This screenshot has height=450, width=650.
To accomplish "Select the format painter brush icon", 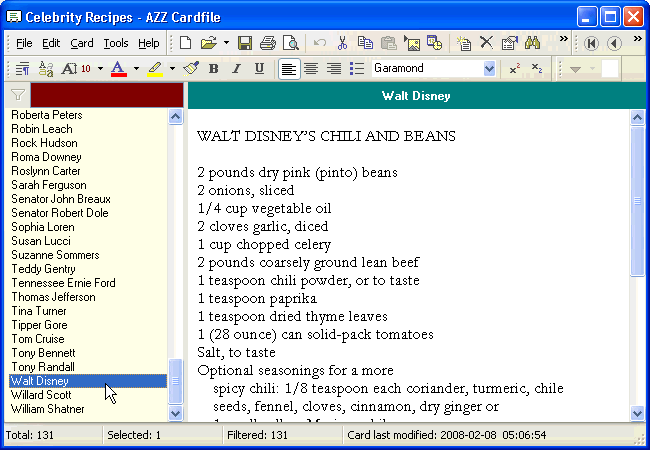I will (x=191, y=68).
